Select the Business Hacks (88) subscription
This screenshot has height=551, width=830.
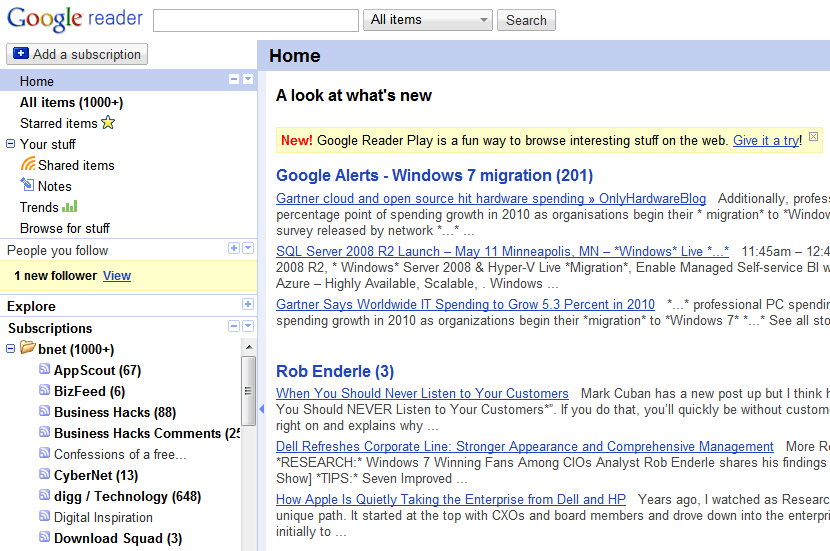[x=115, y=412]
